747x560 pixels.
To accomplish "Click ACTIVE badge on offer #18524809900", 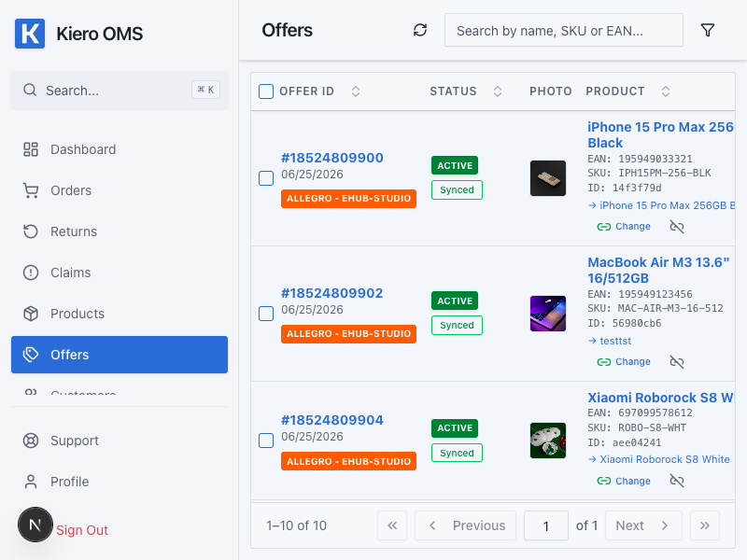I will pos(455,166).
